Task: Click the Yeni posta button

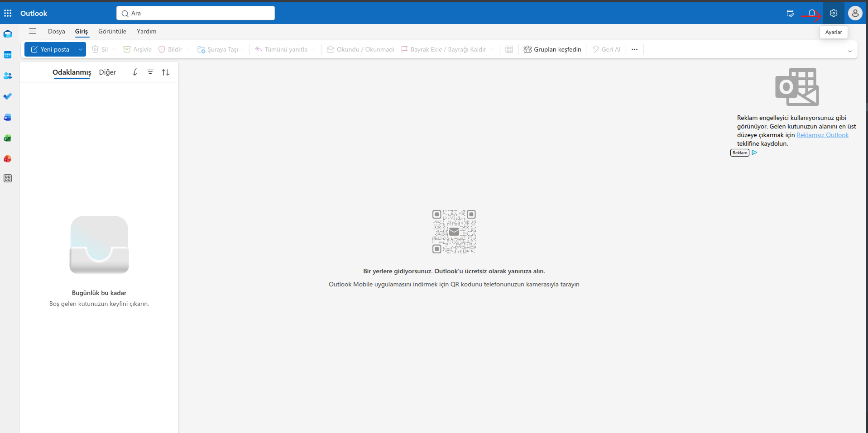Action: pyautogui.click(x=50, y=49)
